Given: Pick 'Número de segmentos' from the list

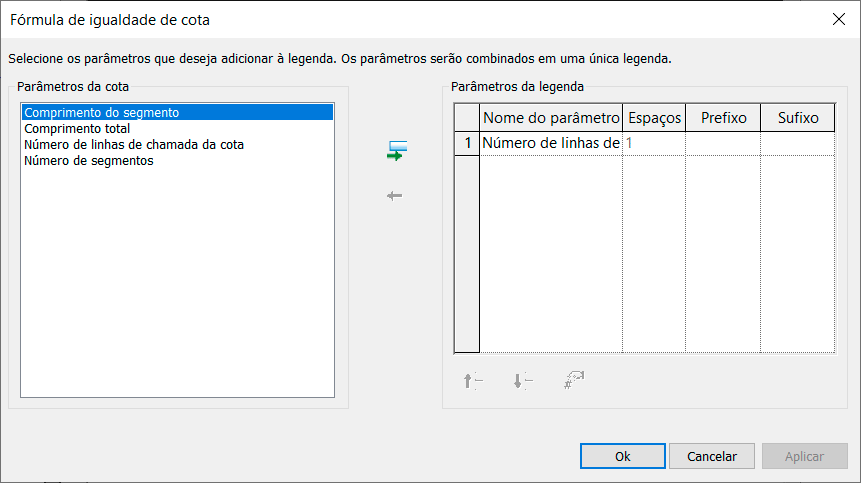Looking at the screenshot, I should point(89,161).
